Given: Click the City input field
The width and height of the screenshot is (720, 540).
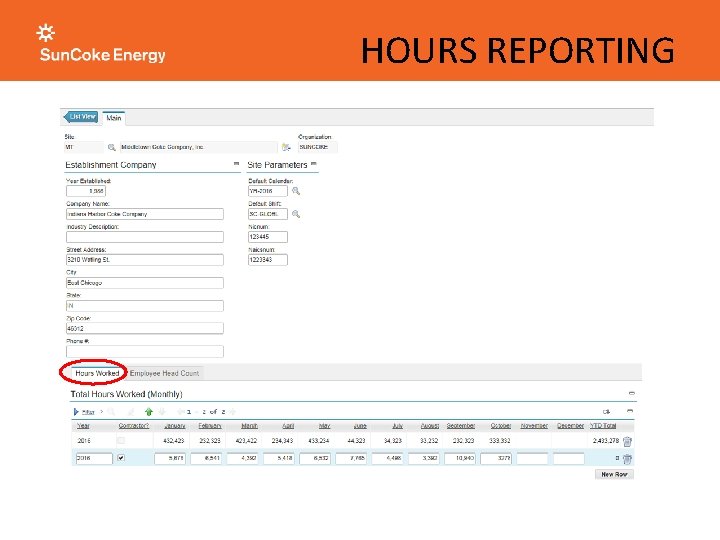Looking at the screenshot, I should pos(145,283).
